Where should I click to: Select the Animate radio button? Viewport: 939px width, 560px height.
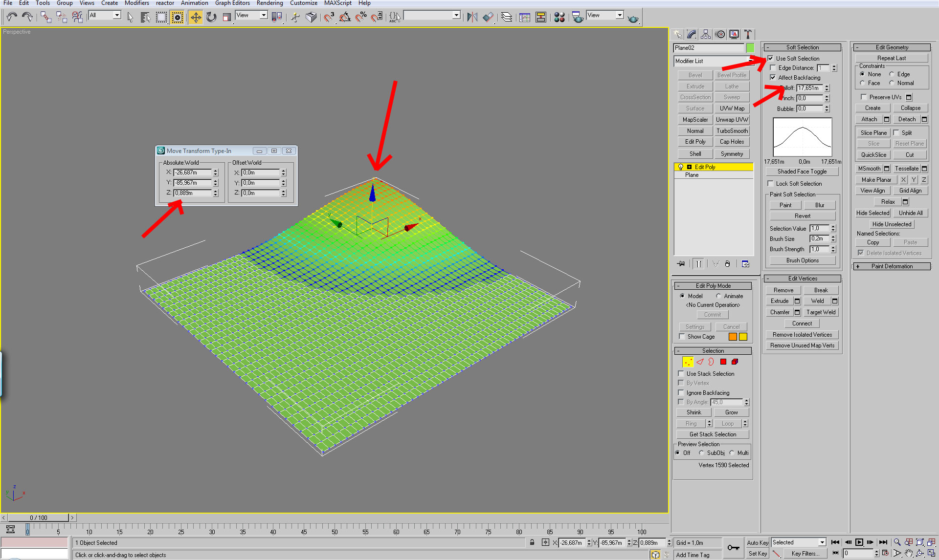(x=718, y=296)
